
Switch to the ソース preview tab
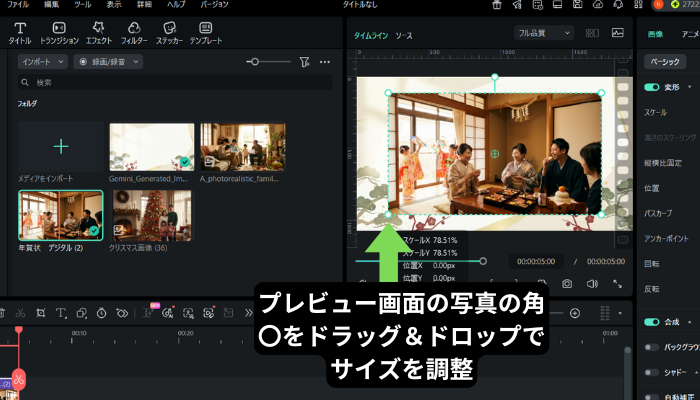(404, 35)
